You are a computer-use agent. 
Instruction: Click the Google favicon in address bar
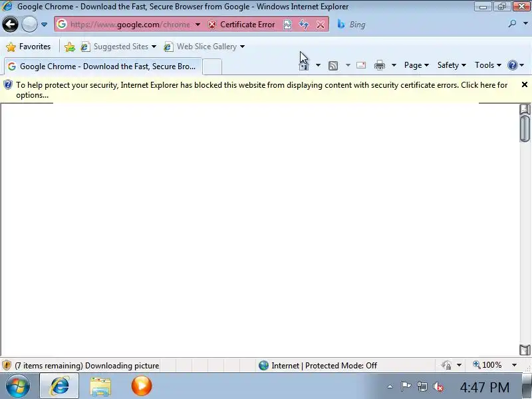61,24
